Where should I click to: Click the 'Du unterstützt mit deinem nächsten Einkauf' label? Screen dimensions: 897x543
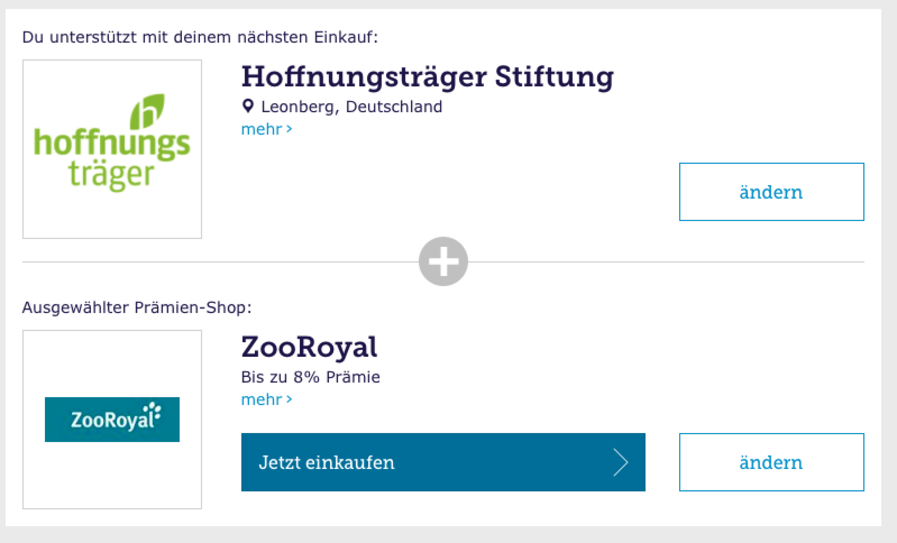[200, 38]
